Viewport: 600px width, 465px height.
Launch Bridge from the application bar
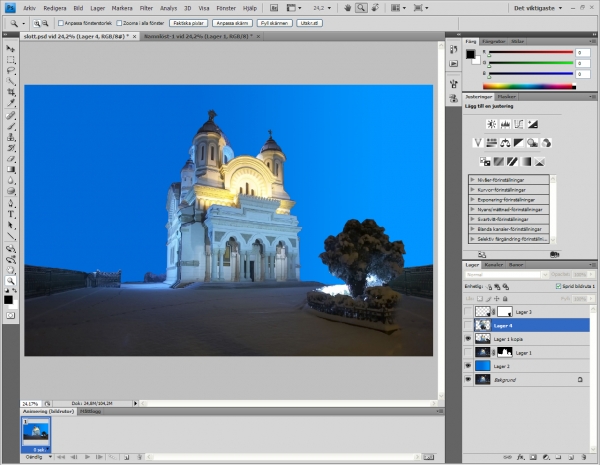(x=274, y=8)
